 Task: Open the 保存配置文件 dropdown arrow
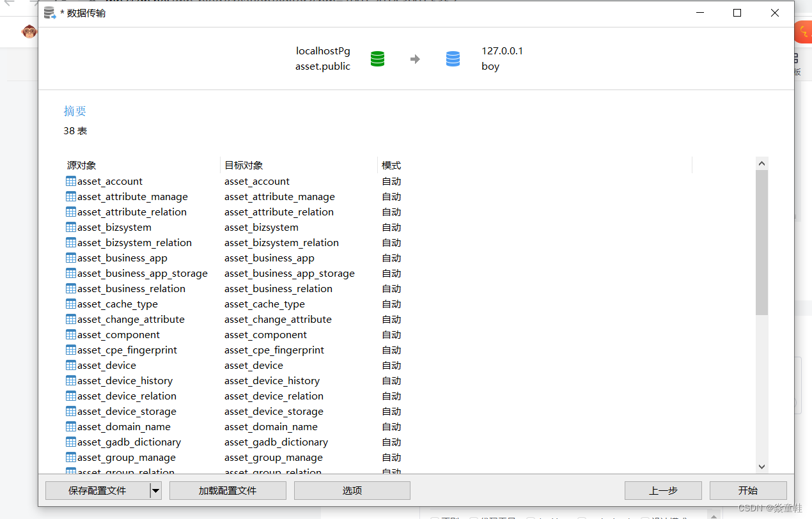[x=155, y=491]
